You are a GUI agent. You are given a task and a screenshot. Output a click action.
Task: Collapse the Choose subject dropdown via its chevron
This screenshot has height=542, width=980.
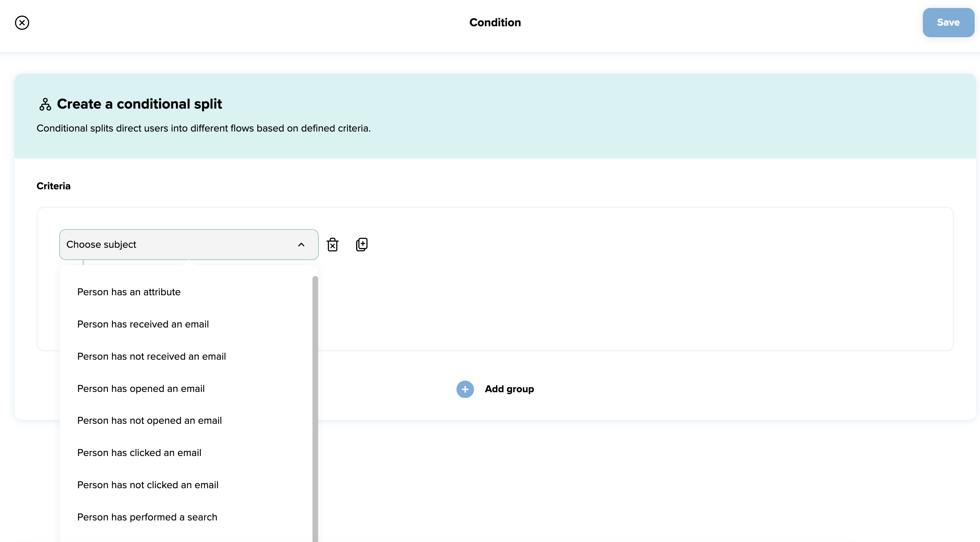[301, 244]
